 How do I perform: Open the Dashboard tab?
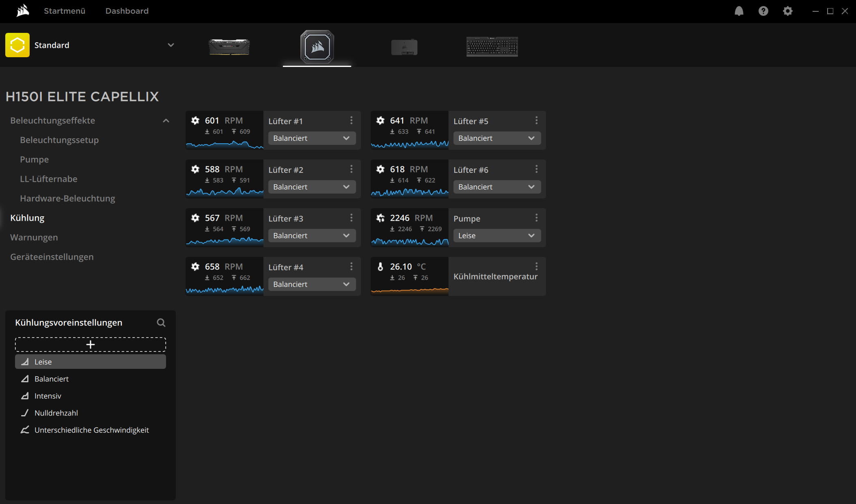coord(127,11)
